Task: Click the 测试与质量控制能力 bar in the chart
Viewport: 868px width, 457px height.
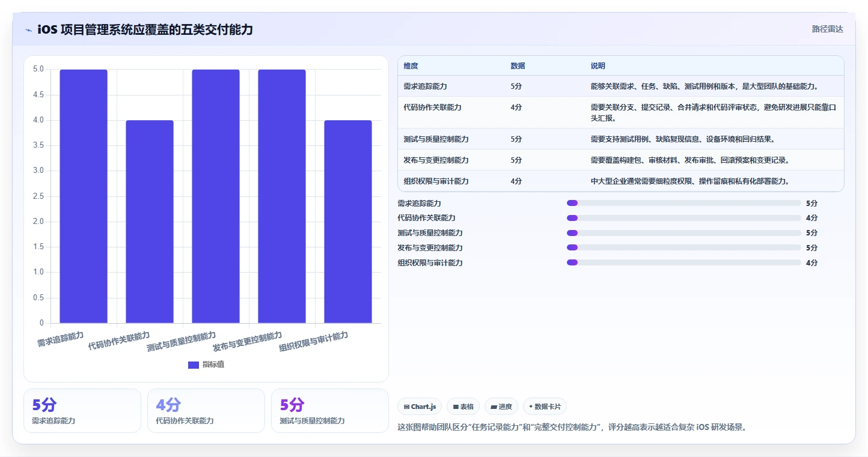Action: coord(216,196)
